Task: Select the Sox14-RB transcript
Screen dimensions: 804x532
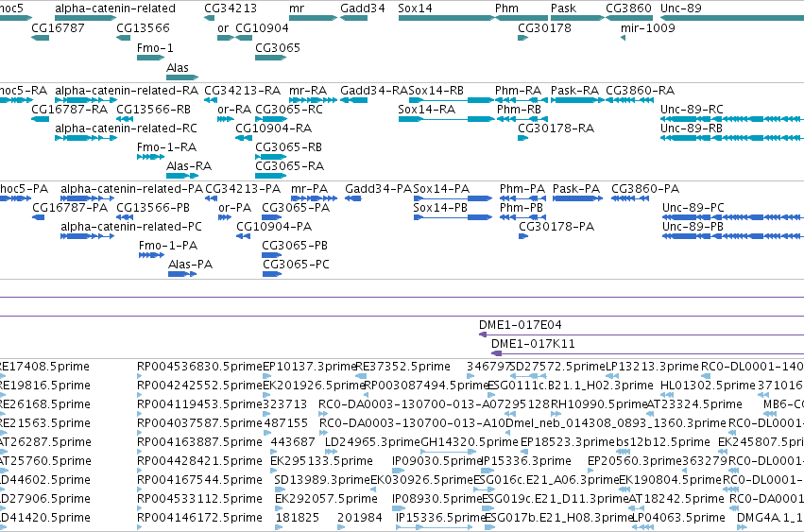Action: pos(452,100)
